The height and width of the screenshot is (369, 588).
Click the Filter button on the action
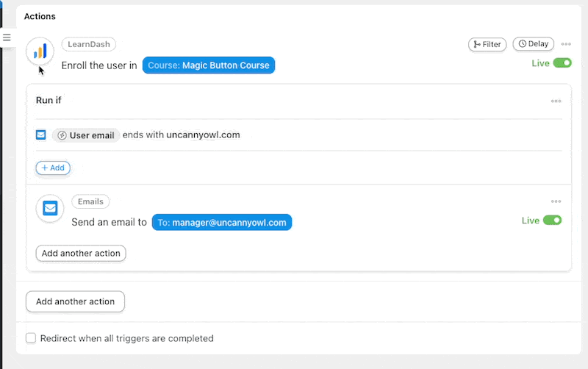click(487, 44)
